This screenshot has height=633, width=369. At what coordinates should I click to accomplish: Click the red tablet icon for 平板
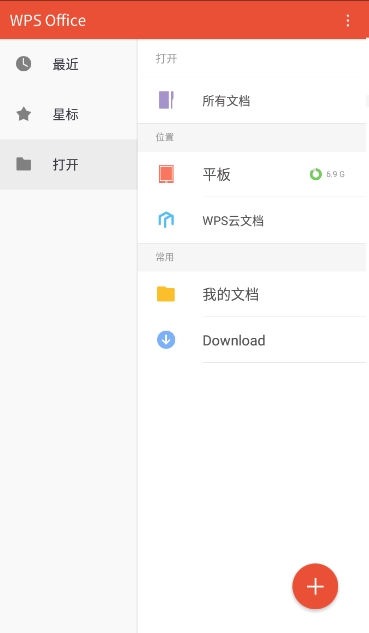[x=166, y=174]
